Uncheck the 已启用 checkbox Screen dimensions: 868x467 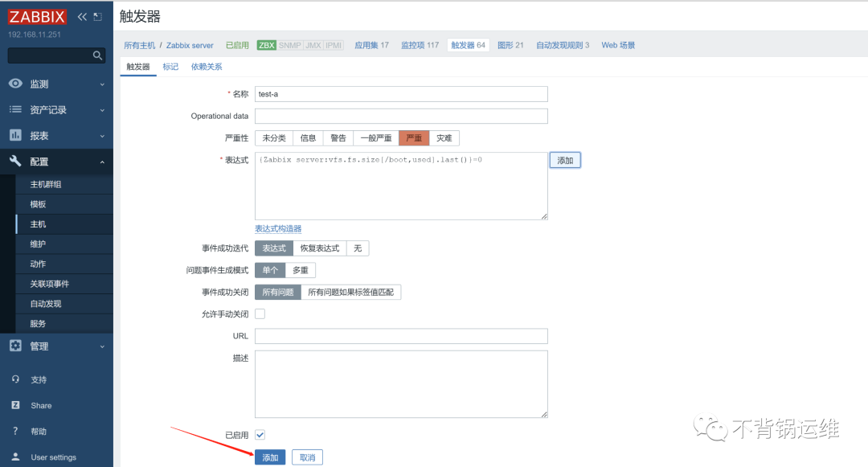pos(259,434)
